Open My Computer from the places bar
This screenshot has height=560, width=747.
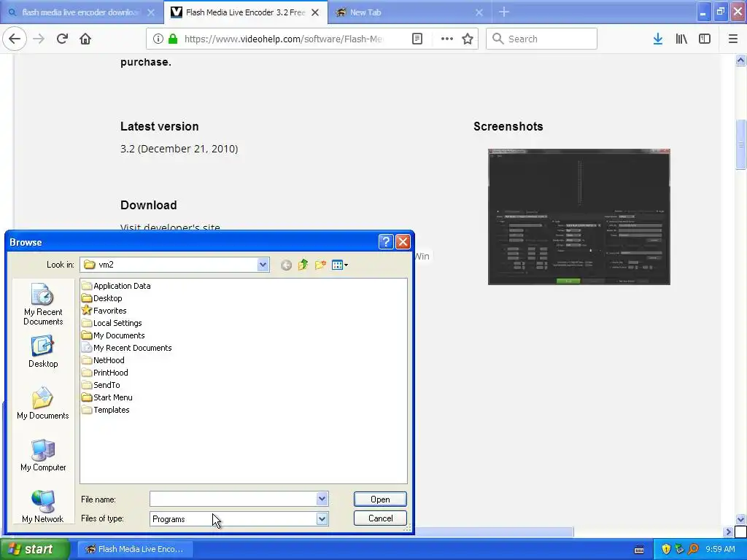(x=43, y=455)
